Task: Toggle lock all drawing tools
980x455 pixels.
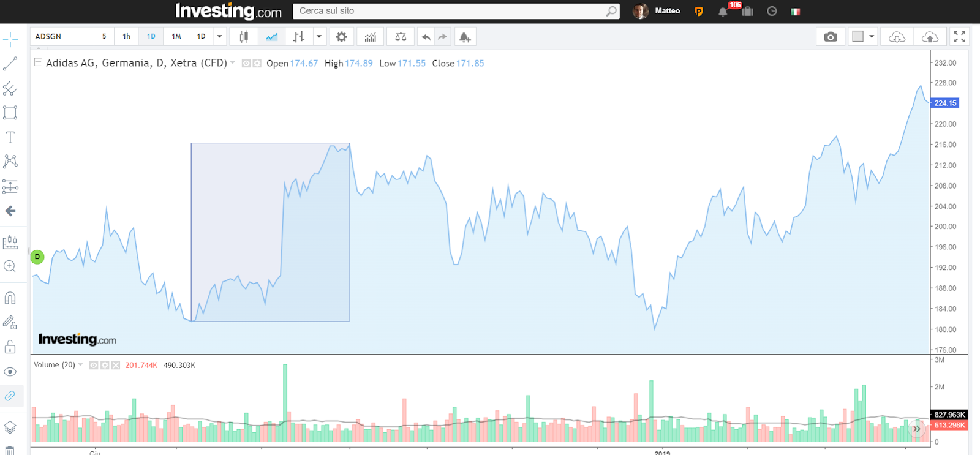Action: pyautogui.click(x=10, y=347)
